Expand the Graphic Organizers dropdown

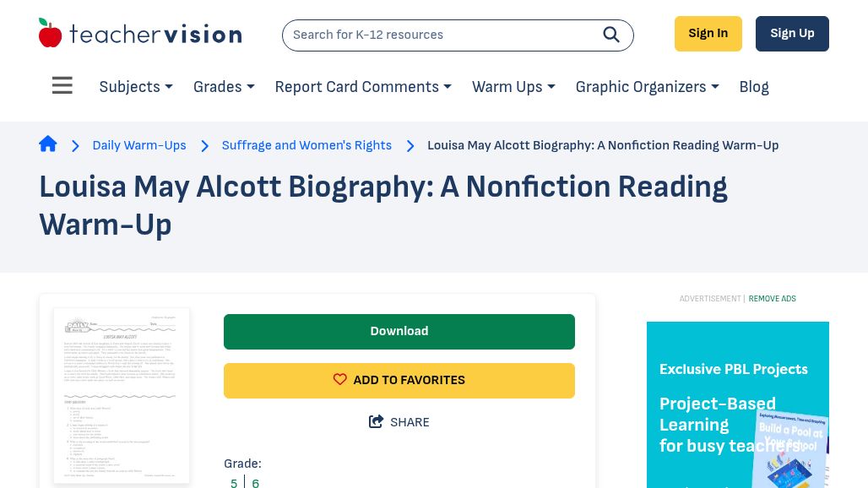pos(647,87)
